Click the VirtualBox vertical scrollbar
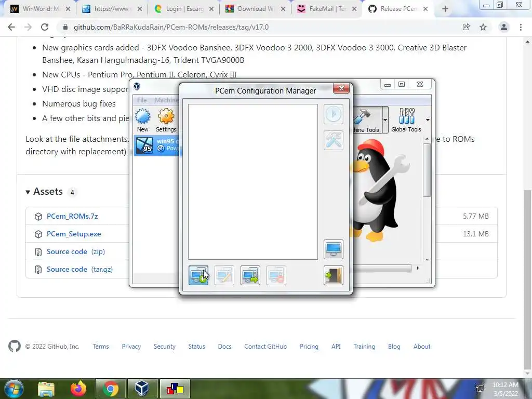Viewport: 532px width, 399px height. pos(427,170)
